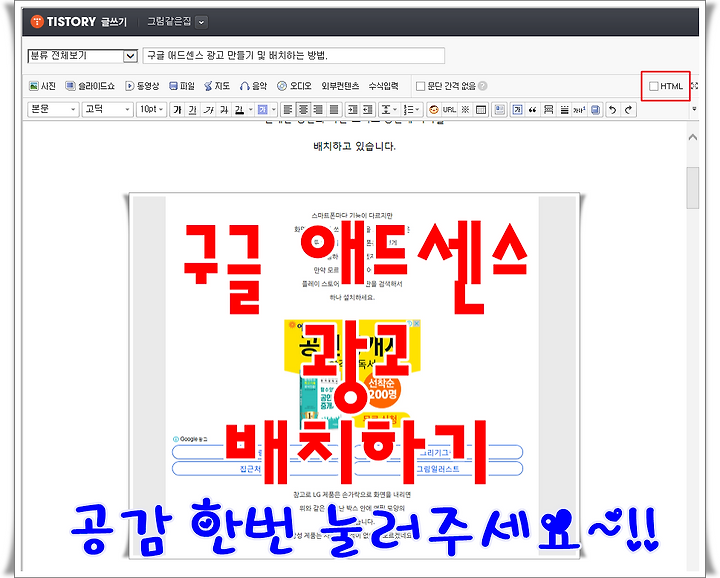This screenshot has width=720, height=578.
Task: Toggle underline formatting
Action: [x=193, y=110]
